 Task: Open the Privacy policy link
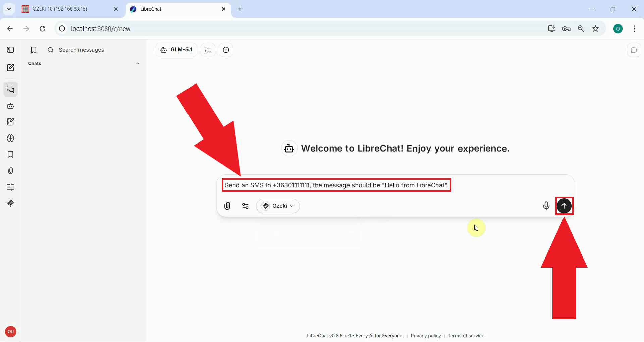(426, 336)
